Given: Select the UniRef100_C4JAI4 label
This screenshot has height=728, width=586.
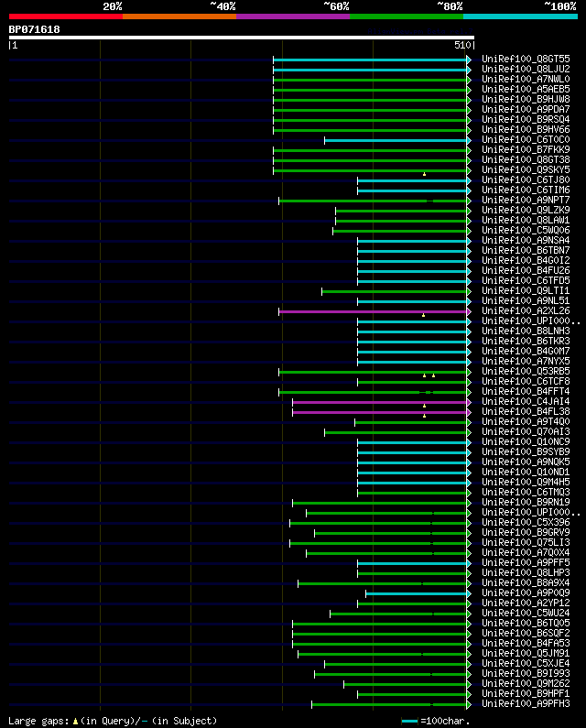Looking at the screenshot, I should pyautogui.click(x=526, y=402).
